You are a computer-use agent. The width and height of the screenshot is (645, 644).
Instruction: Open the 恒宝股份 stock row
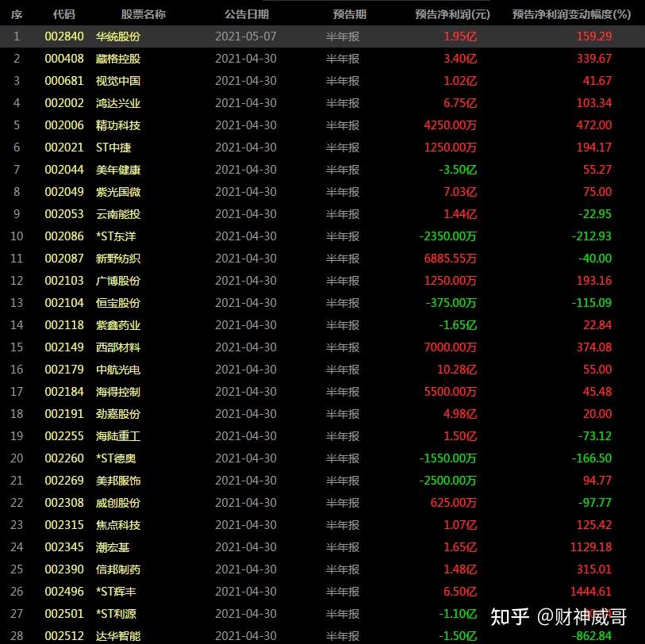coord(322,303)
